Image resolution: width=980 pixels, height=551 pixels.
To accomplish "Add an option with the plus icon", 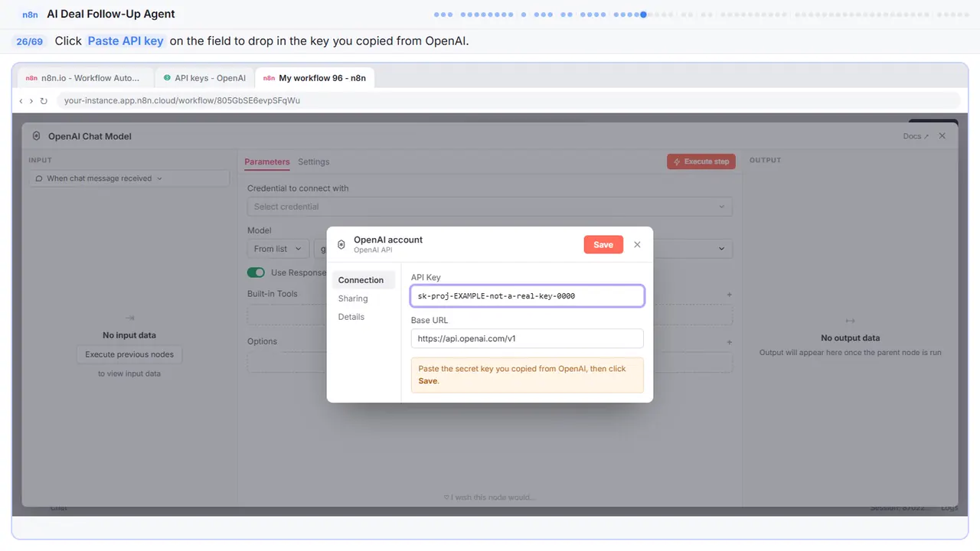I will [x=729, y=342].
